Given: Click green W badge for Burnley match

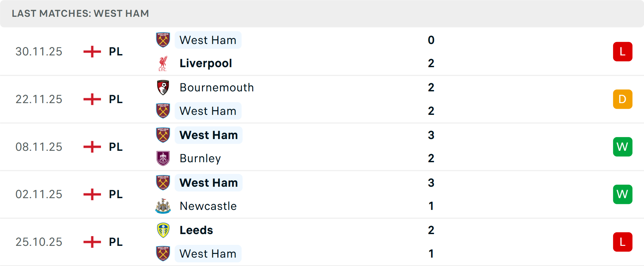Looking at the screenshot, I should 623,147.
